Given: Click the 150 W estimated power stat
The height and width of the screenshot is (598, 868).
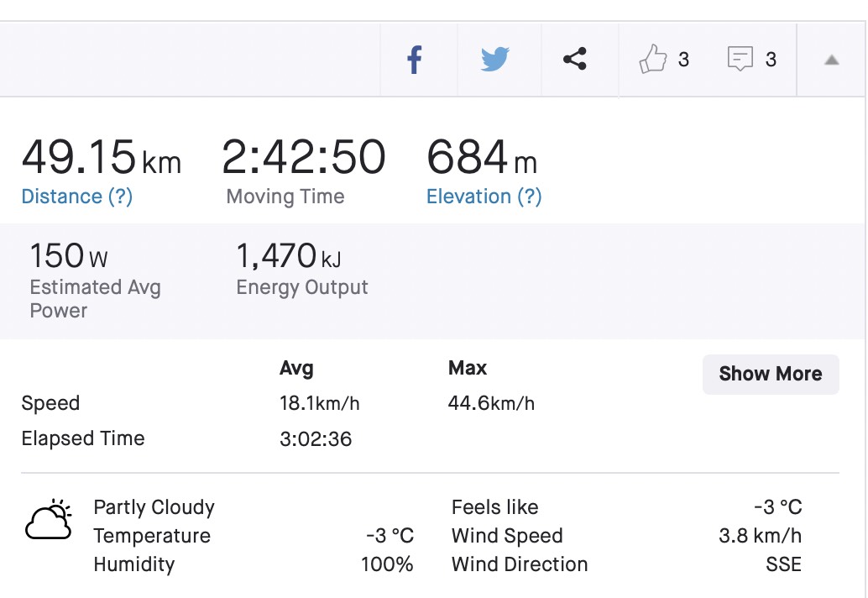Looking at the screenshot, I should [x=69, y=256].
